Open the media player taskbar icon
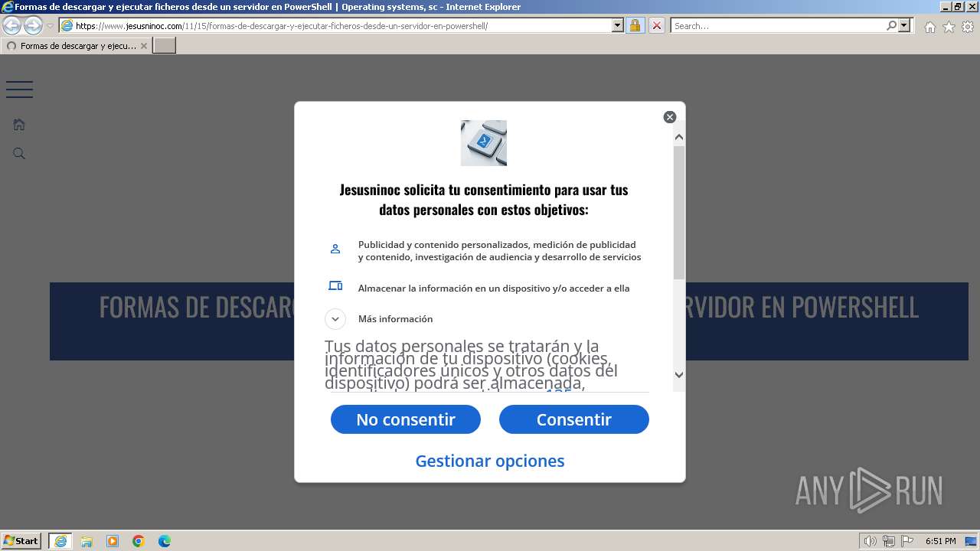 click(113, 541)
